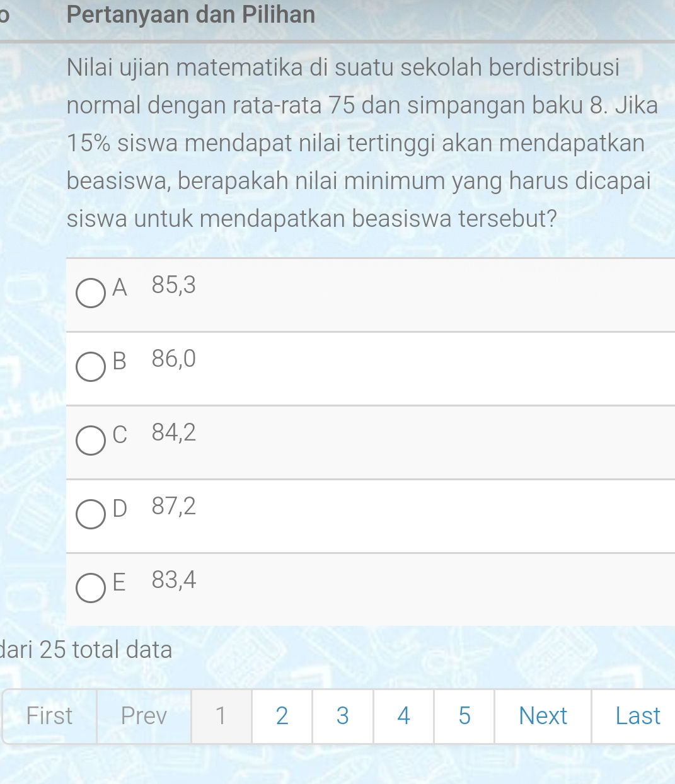675x784 pixels.
Task: Click the 'dari 25 total data' label
Action: [x=86, y=649]
